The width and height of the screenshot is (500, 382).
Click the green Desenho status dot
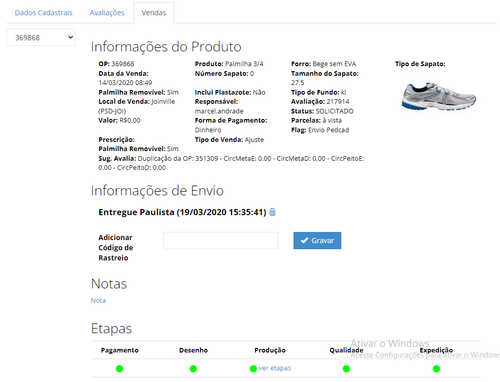[x=193, y=369]
